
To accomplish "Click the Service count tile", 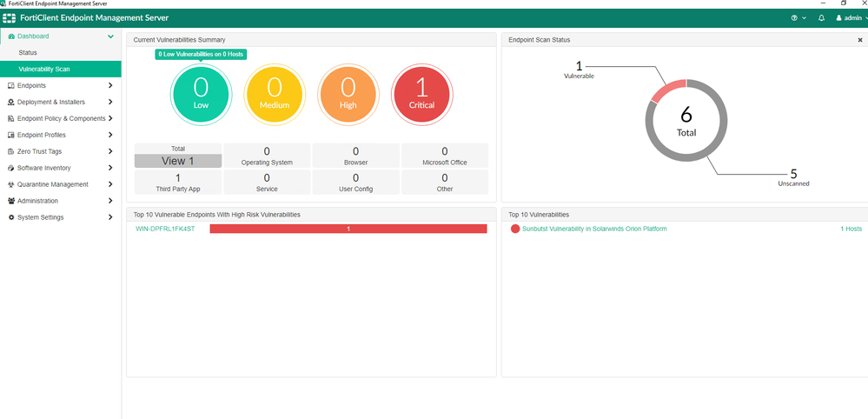I will [x=267, y=182].
